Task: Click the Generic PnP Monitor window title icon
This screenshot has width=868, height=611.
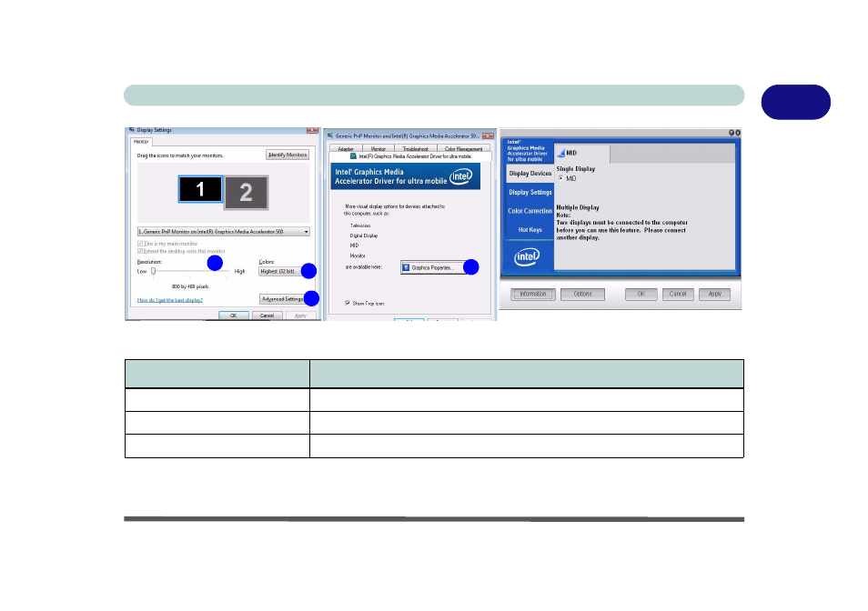Action: 330,135
